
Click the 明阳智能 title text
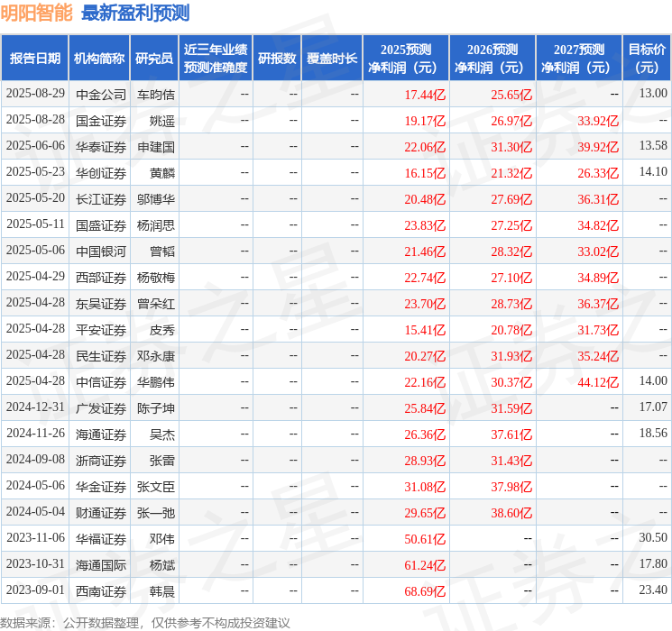coord(36,13)
